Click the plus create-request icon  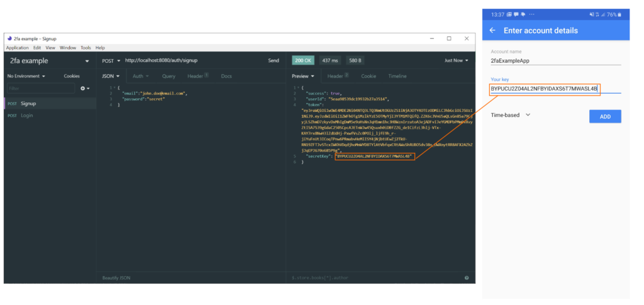click(x=85, y=88)
